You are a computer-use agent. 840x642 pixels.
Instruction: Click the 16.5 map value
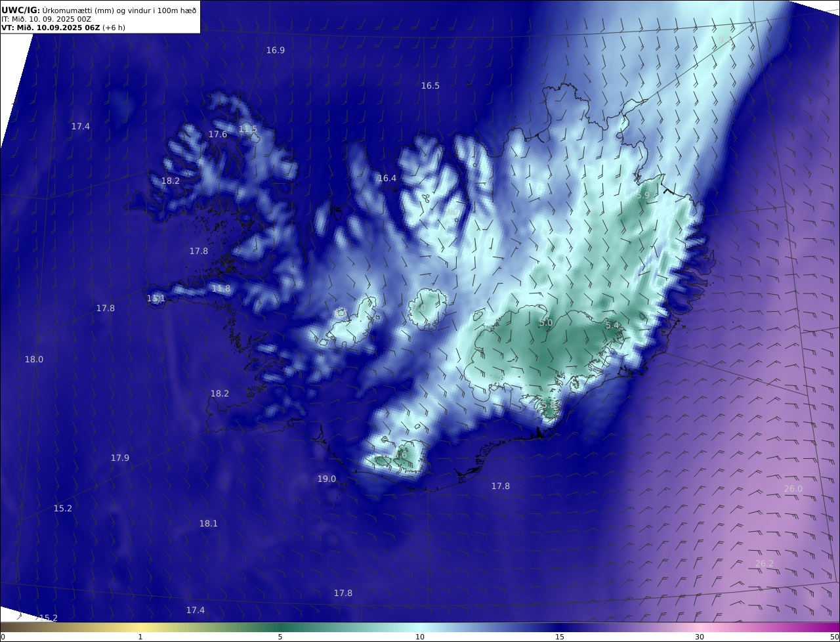coord(430,86)
